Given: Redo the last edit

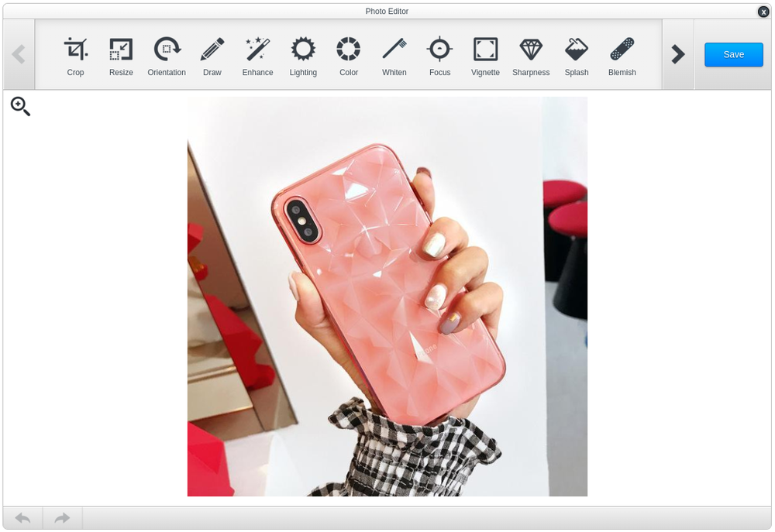Looking at the screenshot, I should tap(61, 517).
